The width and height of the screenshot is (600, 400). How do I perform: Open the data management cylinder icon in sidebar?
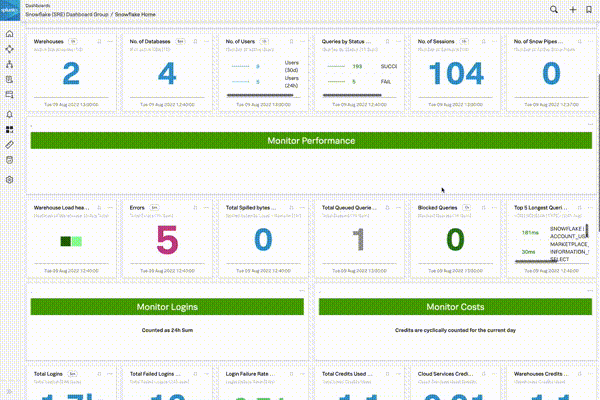pyautogui.click(x=9, y=159)
